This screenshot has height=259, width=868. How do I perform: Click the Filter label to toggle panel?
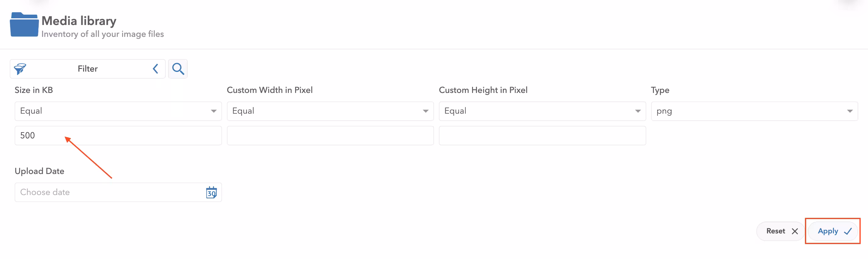(88, 69)
